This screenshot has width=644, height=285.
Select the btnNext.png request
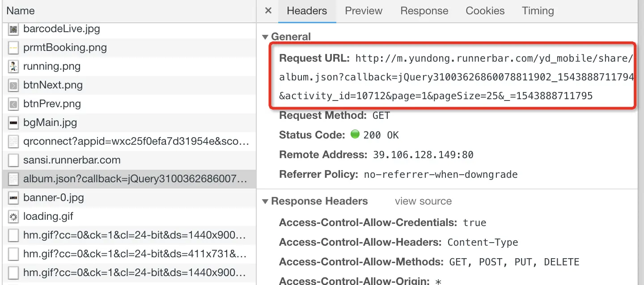tap(129, 85)
